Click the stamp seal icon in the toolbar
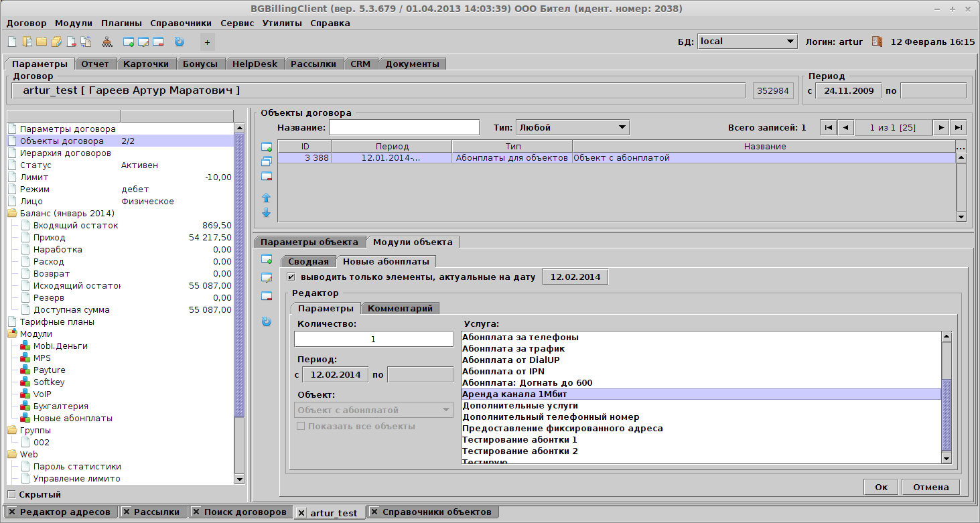Image resolution: width=980 pixels, height=523 pixels. coord(108,42)
